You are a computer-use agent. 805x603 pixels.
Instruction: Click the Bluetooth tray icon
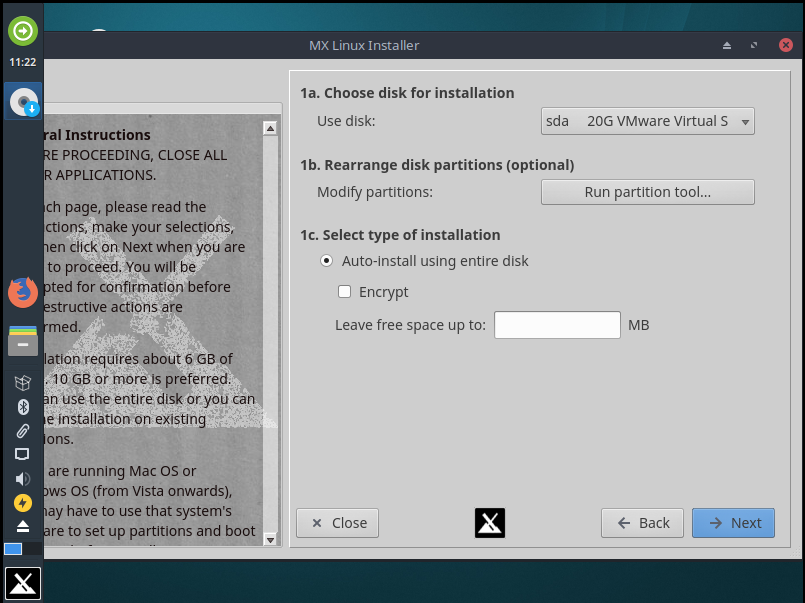22,407
